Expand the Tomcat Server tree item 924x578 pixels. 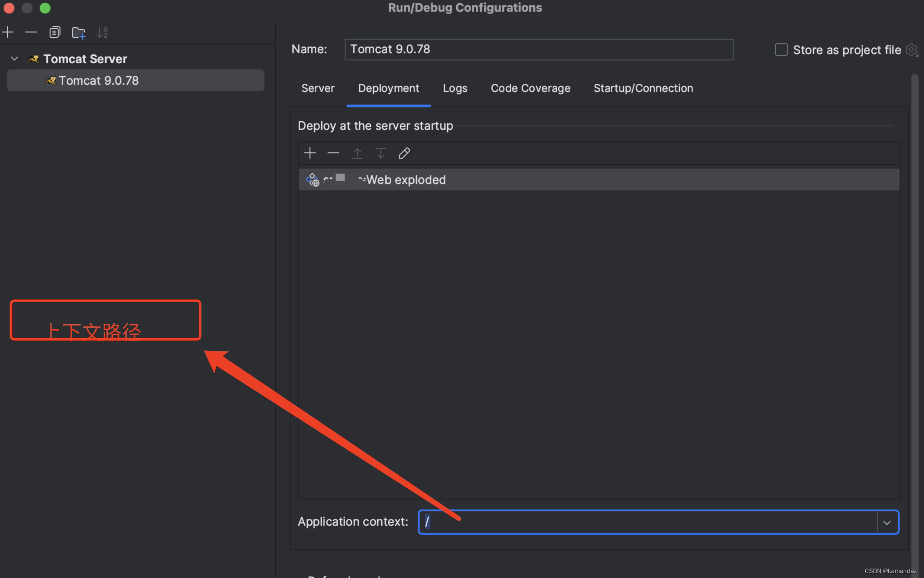click(14, 59)
